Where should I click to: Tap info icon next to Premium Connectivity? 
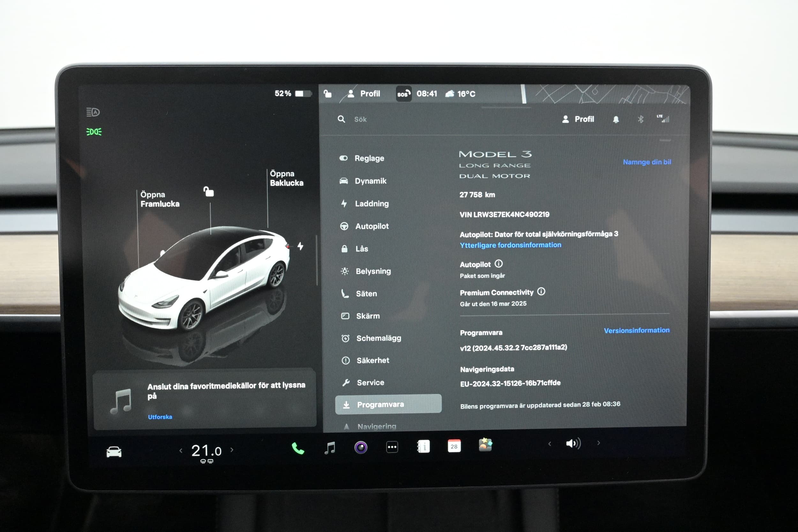(541, 291)
